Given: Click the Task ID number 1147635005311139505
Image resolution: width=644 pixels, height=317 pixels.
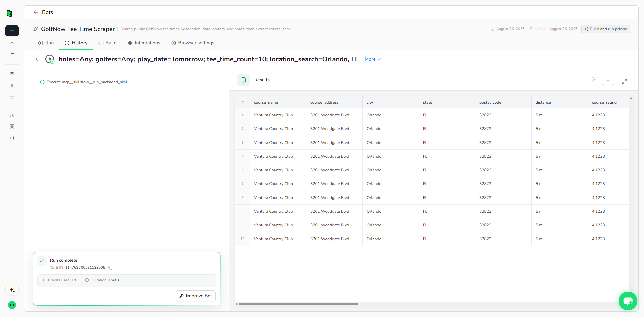Looking at the screenshot, I should point(85,268).
